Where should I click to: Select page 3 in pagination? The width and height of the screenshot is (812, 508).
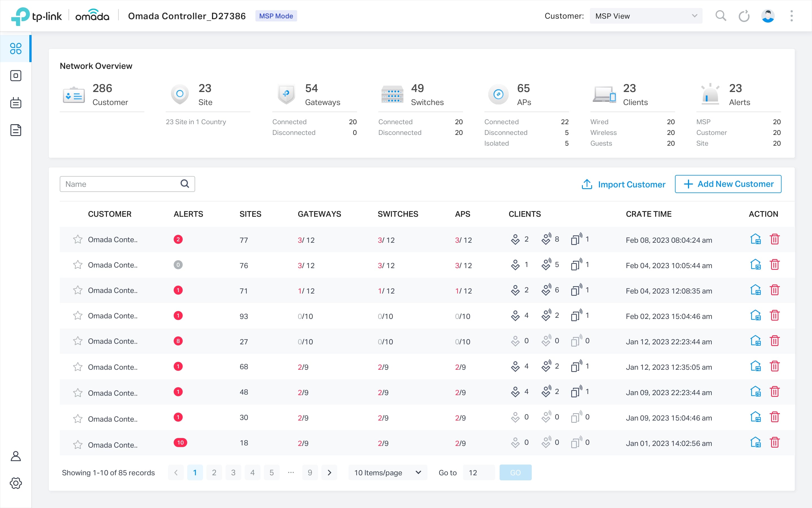(233, 472)
